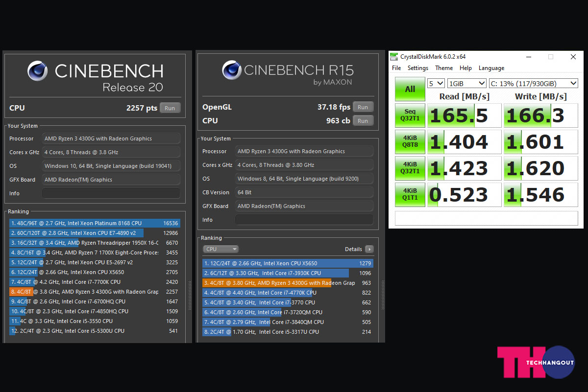Select Xeon X5650 row in R20 ranking

(95, 272)
